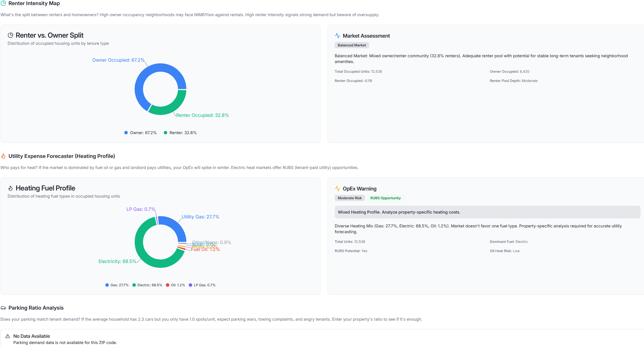Image resolution: width=644 pixels, height=347 pixels.
Task: Click the Mixed Heating Profile message banner
Action: coord(487,212)
